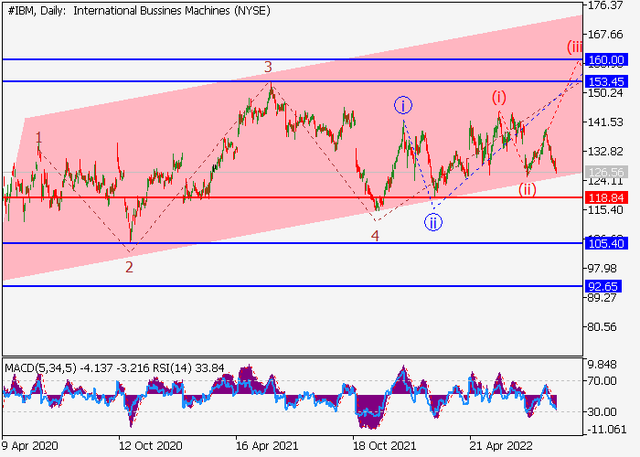The width and height of the screenshot is (640, 457).
Task: Select the 105.40 blue price level label
Action: pyautogui.click(x=606, y=244)
